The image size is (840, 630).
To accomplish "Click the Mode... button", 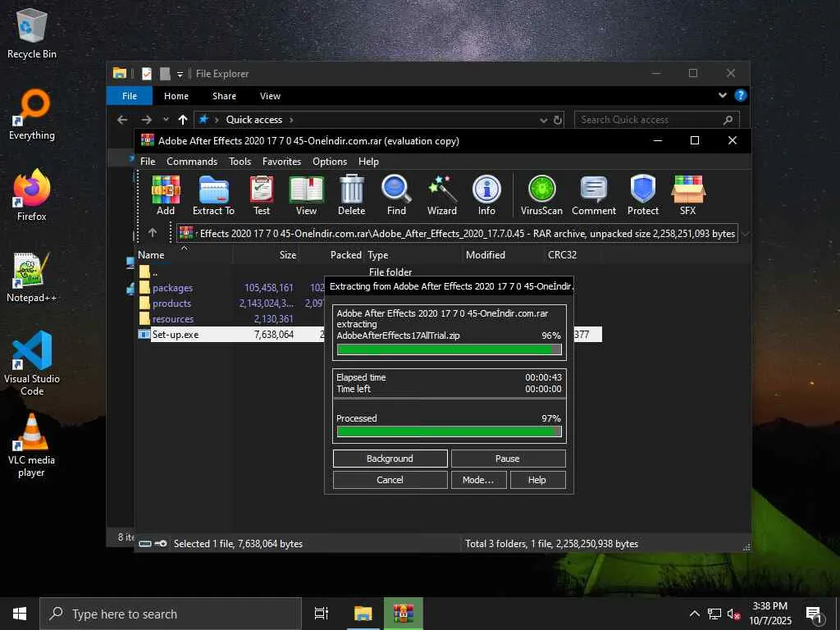I will (x=478, y=480).
